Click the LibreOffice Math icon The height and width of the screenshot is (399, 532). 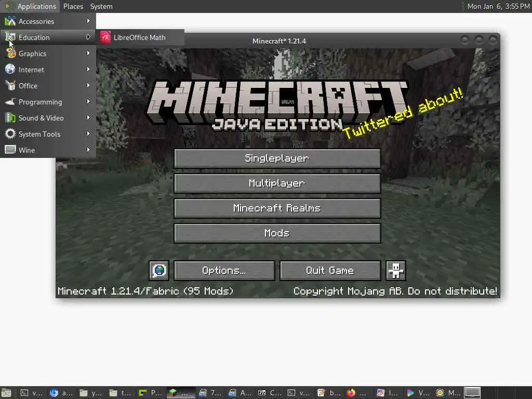click(105, 37)
